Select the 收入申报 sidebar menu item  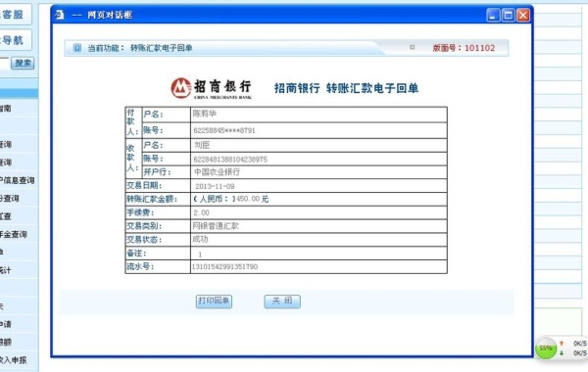point(14,360)
